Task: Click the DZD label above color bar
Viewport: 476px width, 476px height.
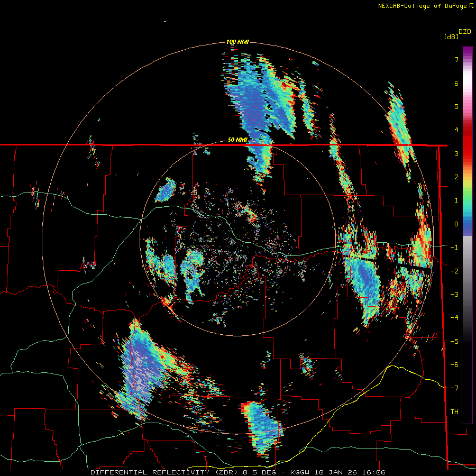Action: click(x=465, y=31)
